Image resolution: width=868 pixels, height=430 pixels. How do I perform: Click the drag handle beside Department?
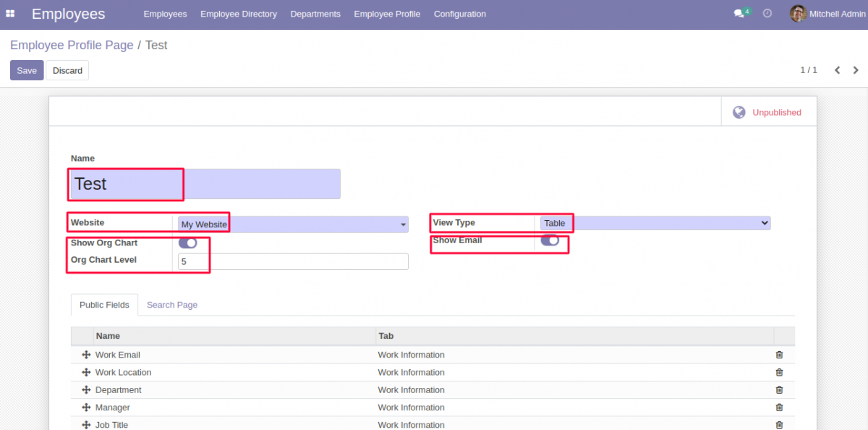tap(86, 389)
